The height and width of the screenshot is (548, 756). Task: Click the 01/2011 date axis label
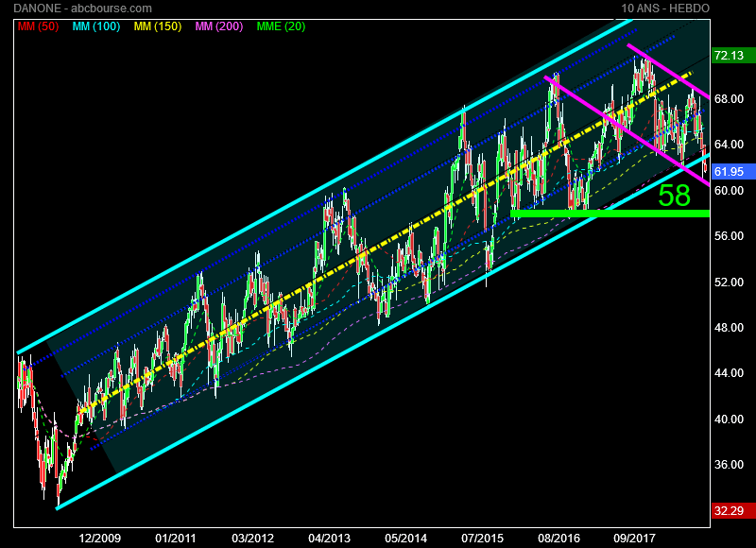(x=176, y=539)
